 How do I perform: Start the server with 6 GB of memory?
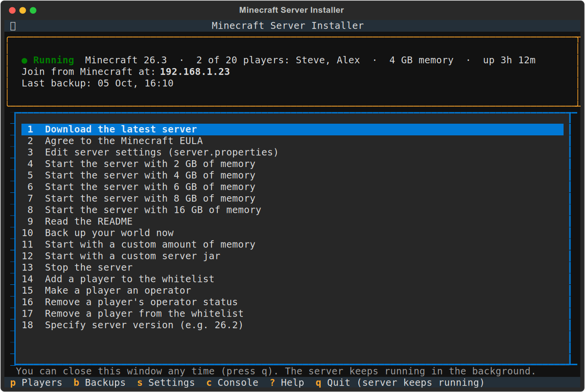click(x=292, y=187)
